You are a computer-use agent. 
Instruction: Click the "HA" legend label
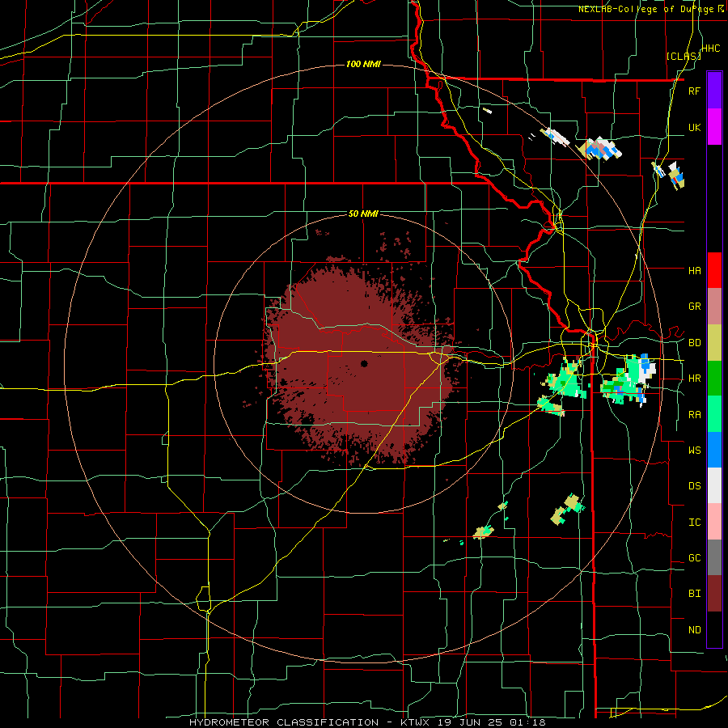pyautogui.click(x=694, y=270)
